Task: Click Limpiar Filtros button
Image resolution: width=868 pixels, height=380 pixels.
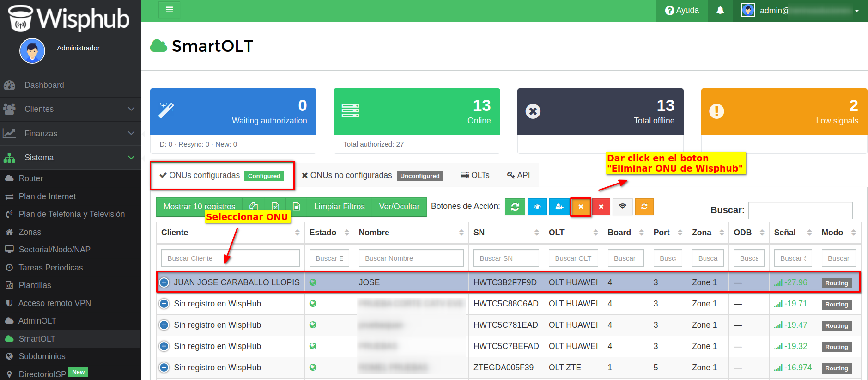Action: click(x=340, y=207)
